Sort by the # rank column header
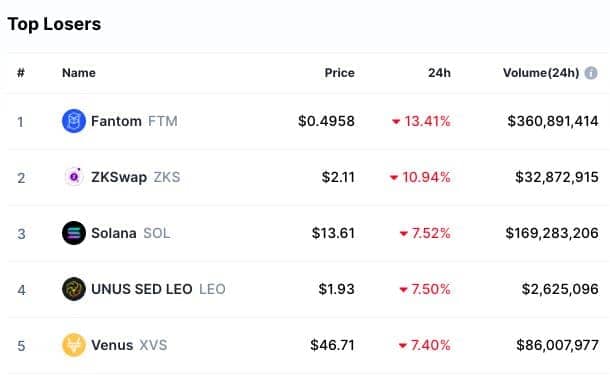 click(21, 73)
